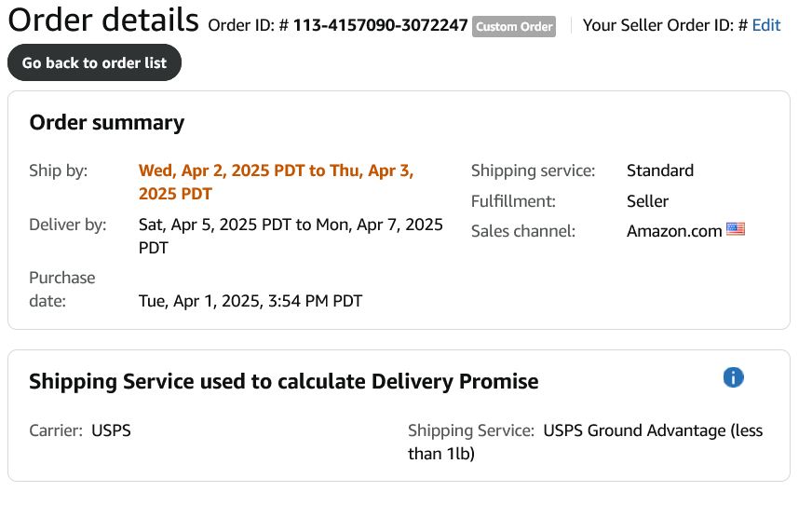Click the orange Ship by date range

coord(276,182)
